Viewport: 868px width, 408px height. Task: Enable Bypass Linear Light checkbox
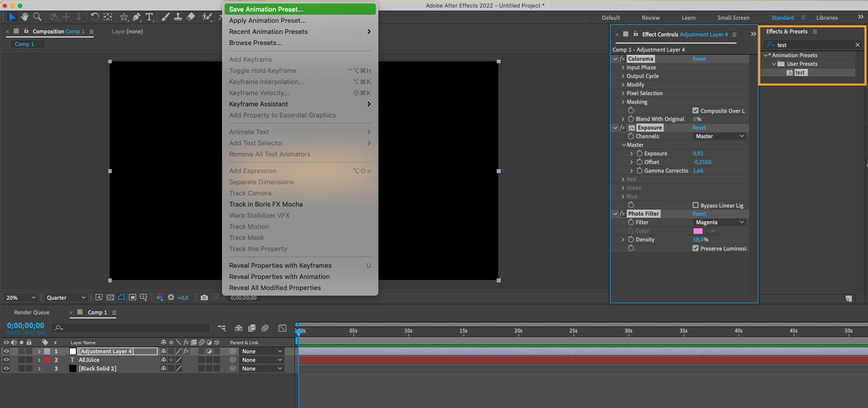696,205
